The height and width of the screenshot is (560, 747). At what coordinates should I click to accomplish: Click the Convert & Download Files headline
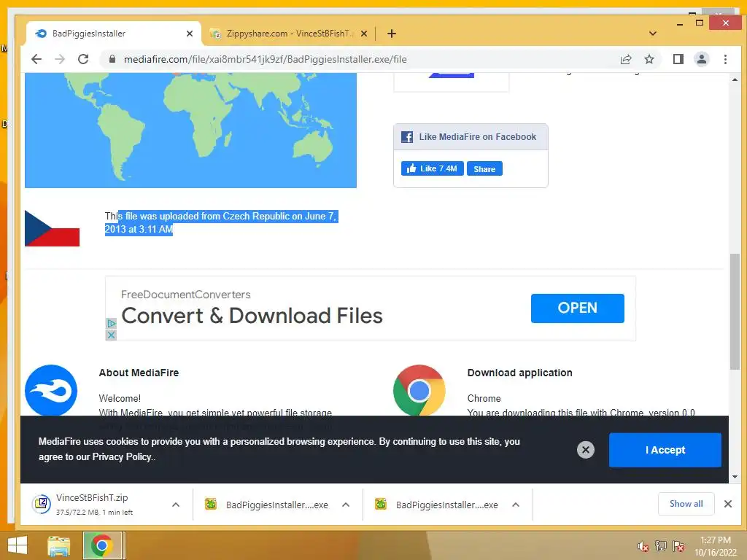pyautogui.click(x=252, y=316)
